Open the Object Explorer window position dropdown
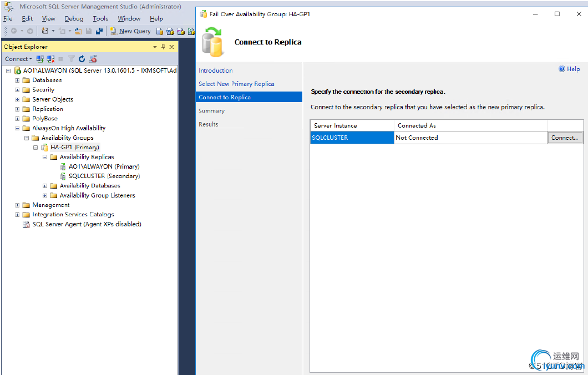Screen dimensions: 588x375 (155, 47)
